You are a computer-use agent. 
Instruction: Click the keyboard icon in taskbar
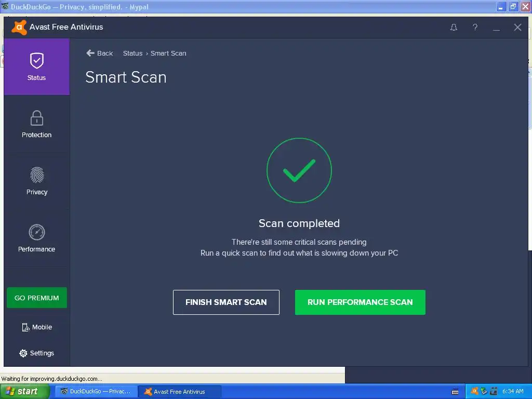tap(455, 392)
